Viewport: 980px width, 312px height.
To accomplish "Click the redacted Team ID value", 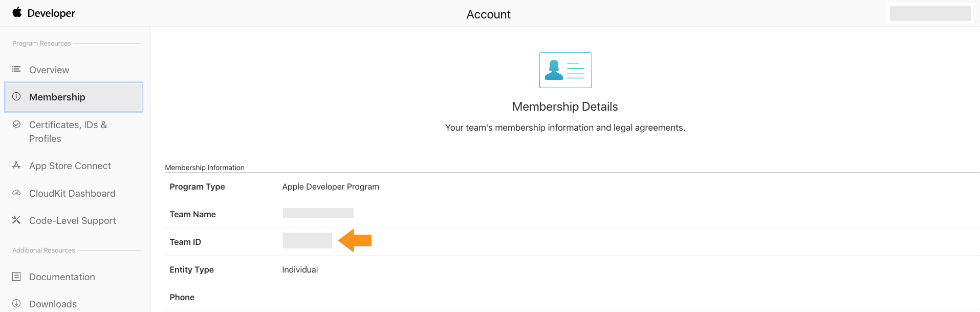I will pos(307,241).
